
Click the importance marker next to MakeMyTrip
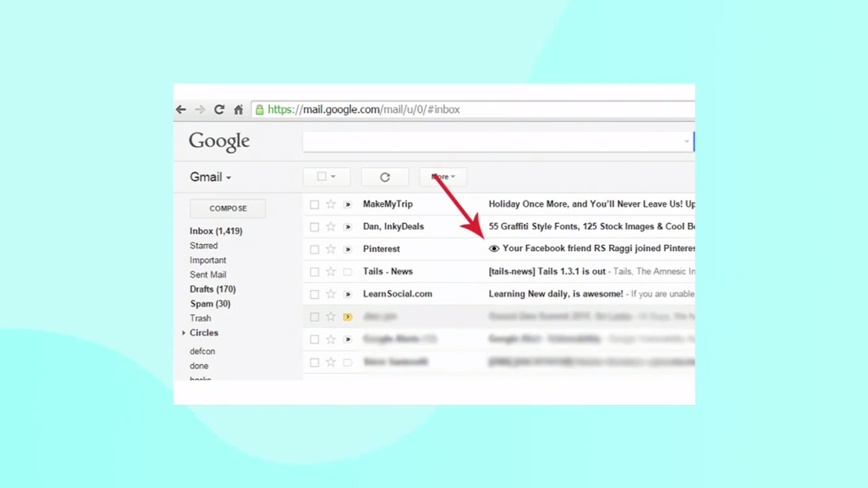coord(347,203)
